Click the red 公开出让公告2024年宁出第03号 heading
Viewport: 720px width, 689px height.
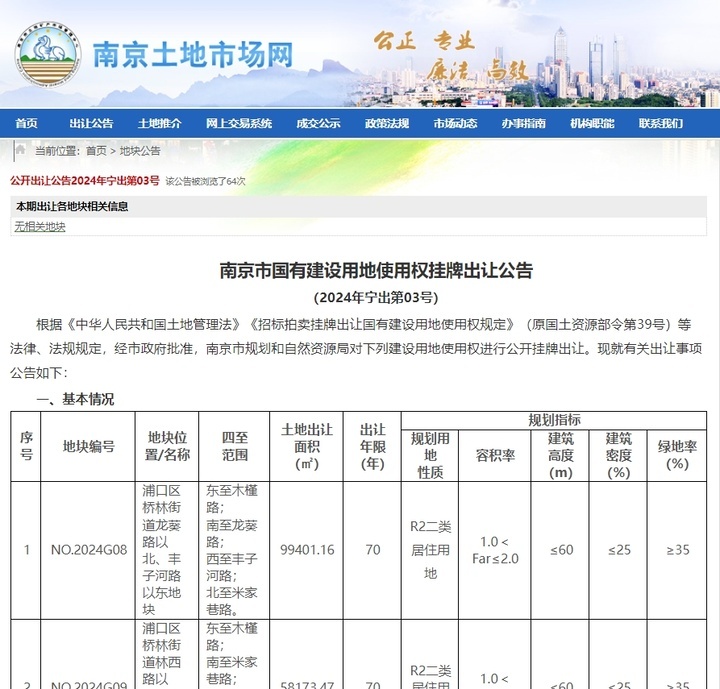pyautogui.click(x=85, y=181)
